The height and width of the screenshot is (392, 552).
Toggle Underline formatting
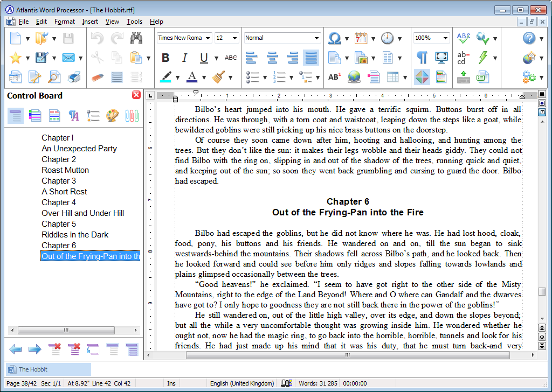coord(204,58)
